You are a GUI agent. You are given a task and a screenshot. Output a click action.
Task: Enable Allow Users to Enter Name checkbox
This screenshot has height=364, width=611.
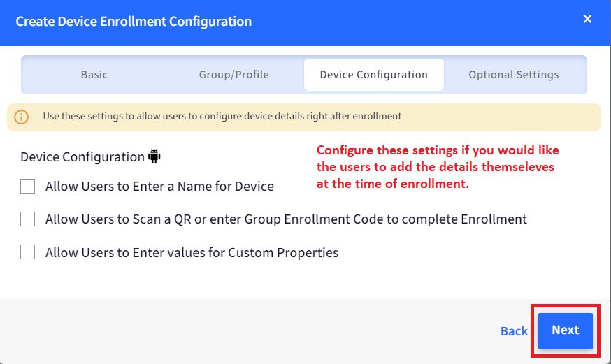click(28, 186)
